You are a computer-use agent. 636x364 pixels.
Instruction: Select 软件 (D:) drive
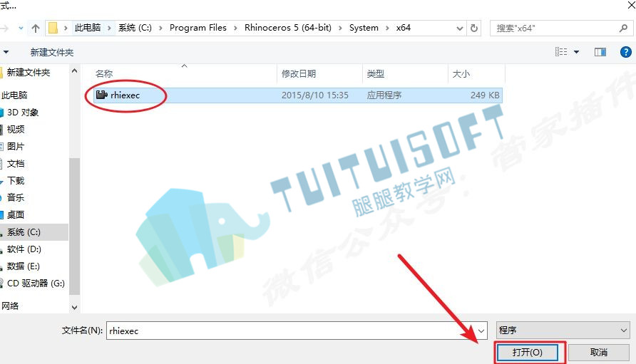[x=24, y=249]
